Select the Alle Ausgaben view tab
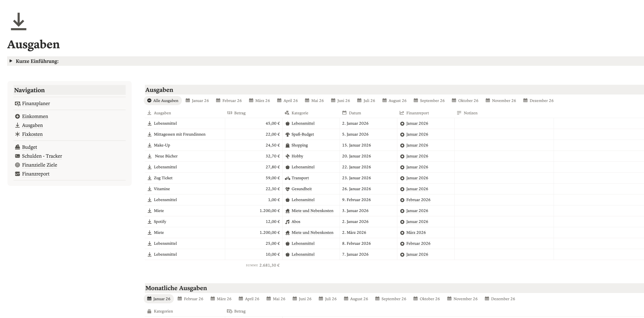This screenshot has width=644, height=318. [x=163, y=101]
